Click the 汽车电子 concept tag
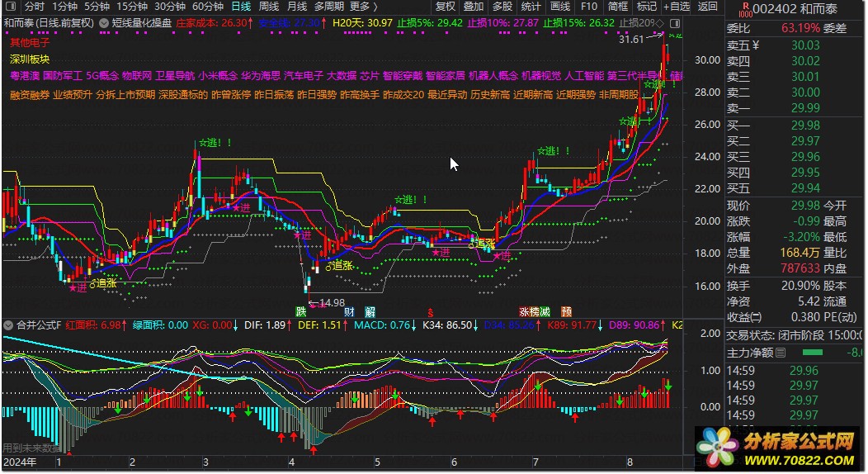Image resolution: width=868 pixels, height=474 pixels. [304, 76]
